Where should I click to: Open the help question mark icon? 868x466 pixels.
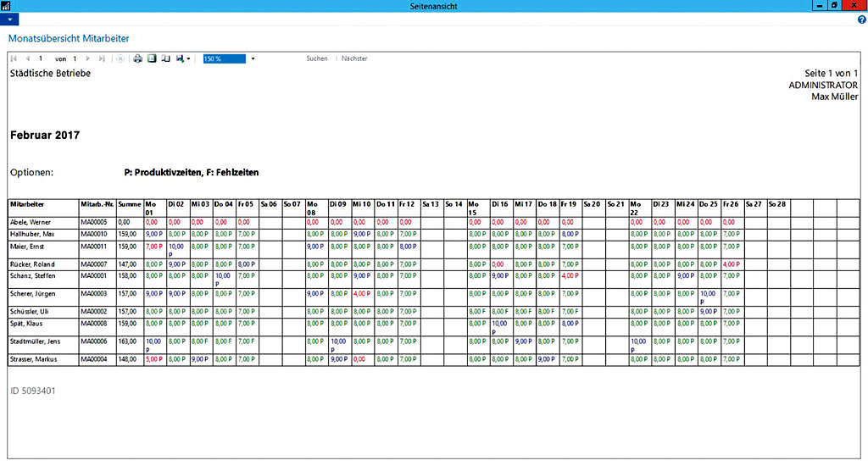tap(861, 19)
